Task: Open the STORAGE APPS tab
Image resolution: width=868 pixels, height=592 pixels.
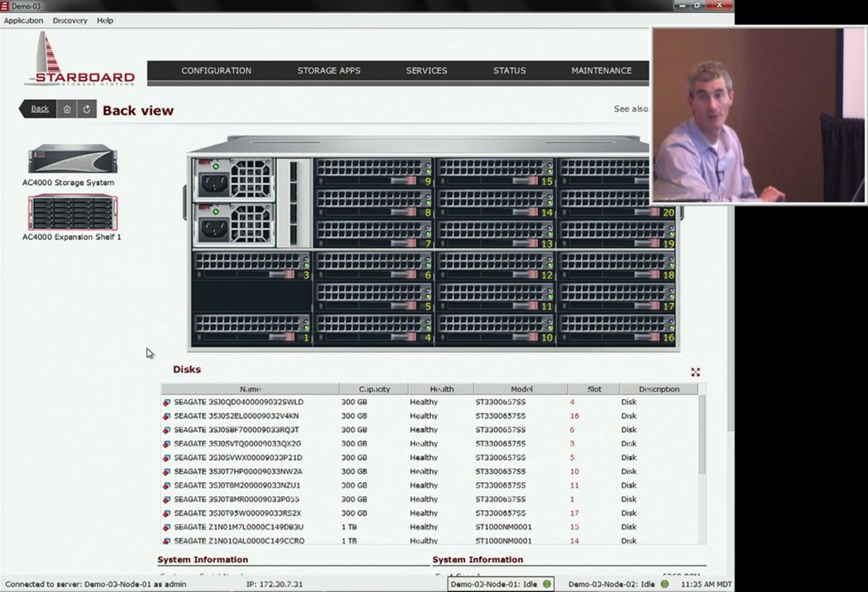Action: click(x=329, y=71)
